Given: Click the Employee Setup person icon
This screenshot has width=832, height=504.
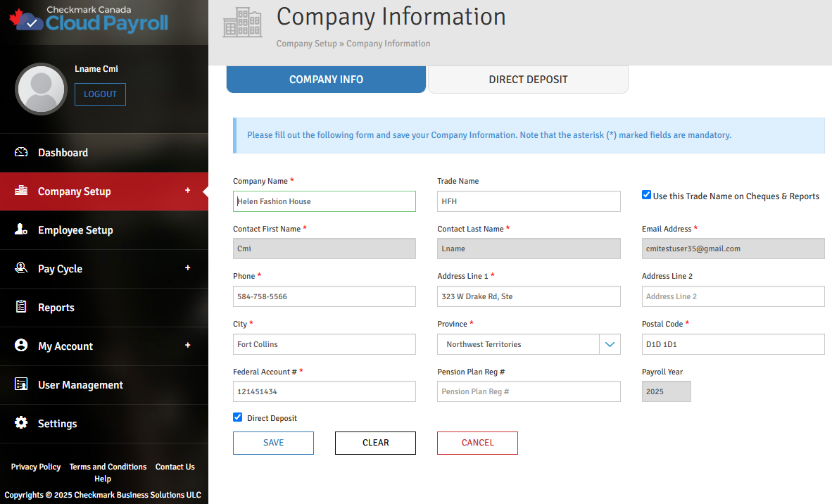Looking at the screenshot, I should click(21, 230).
